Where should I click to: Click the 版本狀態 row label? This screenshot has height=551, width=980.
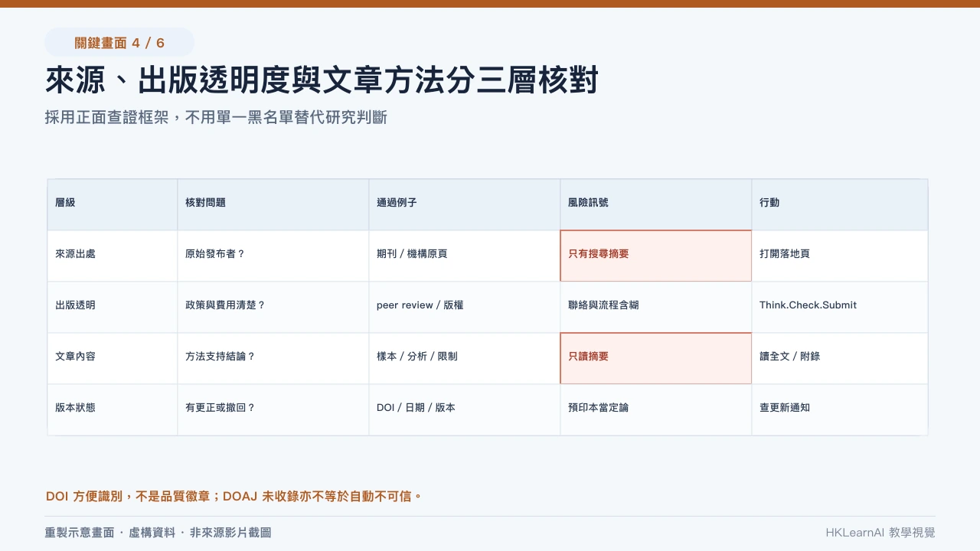click(x=113, y=410)
